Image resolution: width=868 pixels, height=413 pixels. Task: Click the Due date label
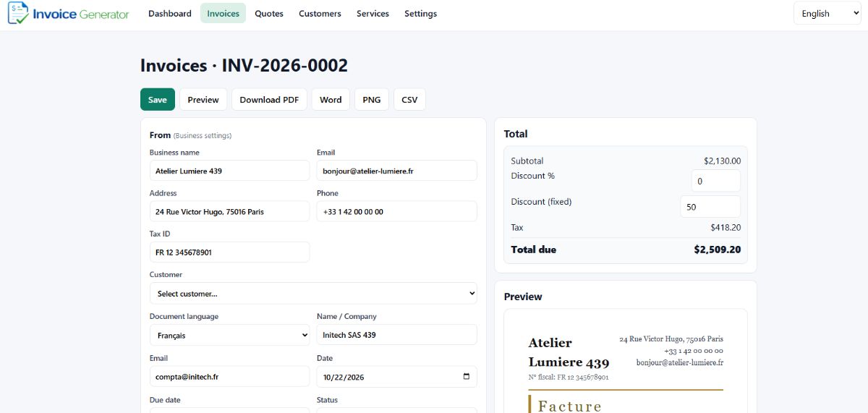click(x=165, y=400)
